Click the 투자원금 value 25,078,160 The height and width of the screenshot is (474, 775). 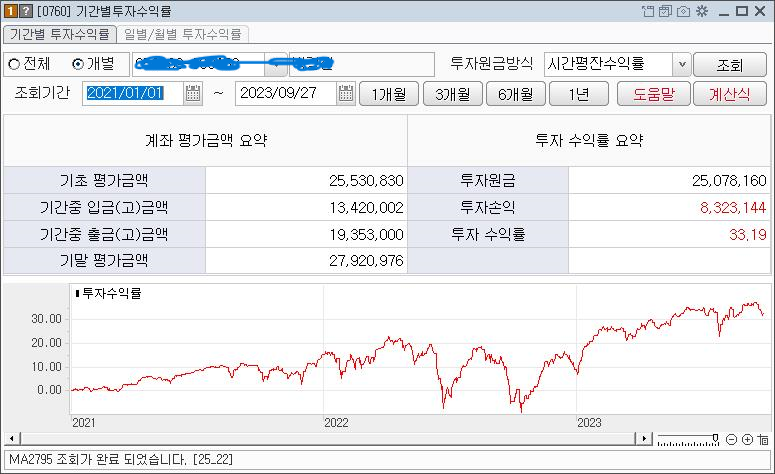(729, 181)
